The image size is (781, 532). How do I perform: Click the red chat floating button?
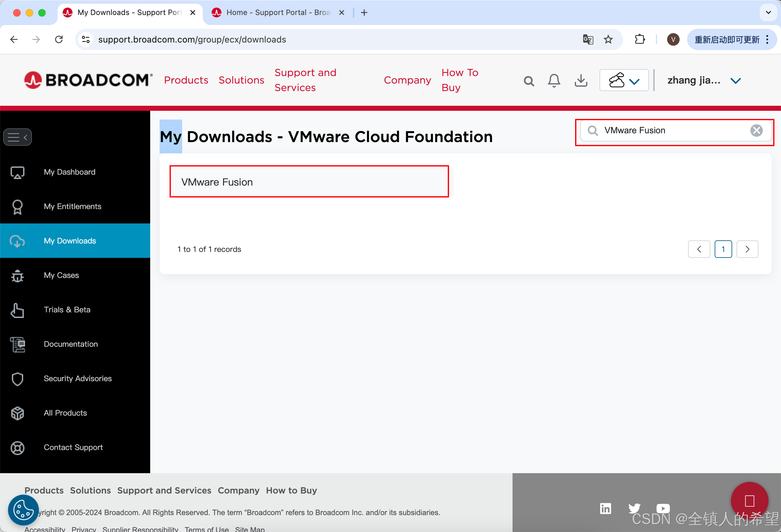click(x=749, y=501)
